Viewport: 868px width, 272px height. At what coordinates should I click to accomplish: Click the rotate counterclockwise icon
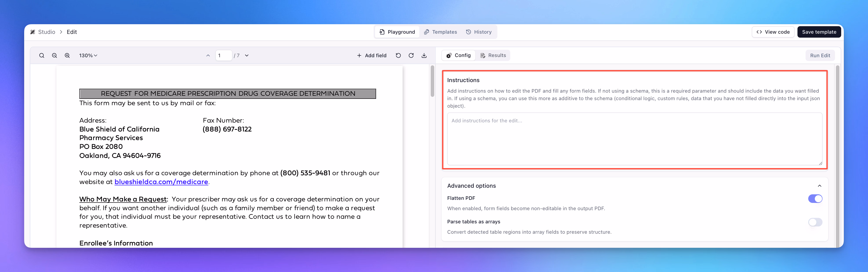398,56
